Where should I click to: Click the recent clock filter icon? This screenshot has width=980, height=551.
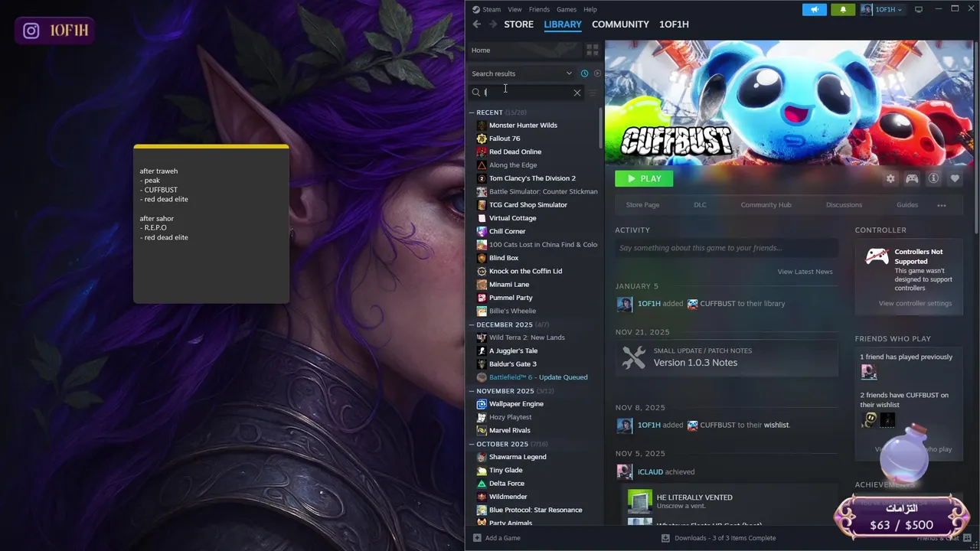[584, 73]
